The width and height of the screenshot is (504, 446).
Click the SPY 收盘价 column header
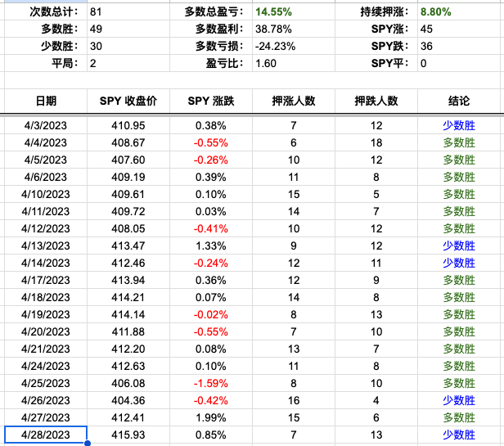tap(128, 101)
